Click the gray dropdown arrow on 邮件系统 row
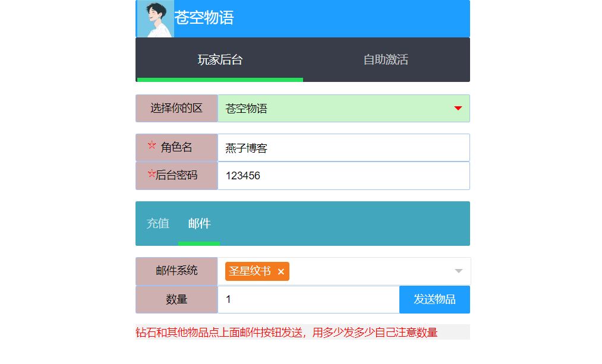This screenshot has height=364, width=602. pyautogui.click(x=458, y=271)
